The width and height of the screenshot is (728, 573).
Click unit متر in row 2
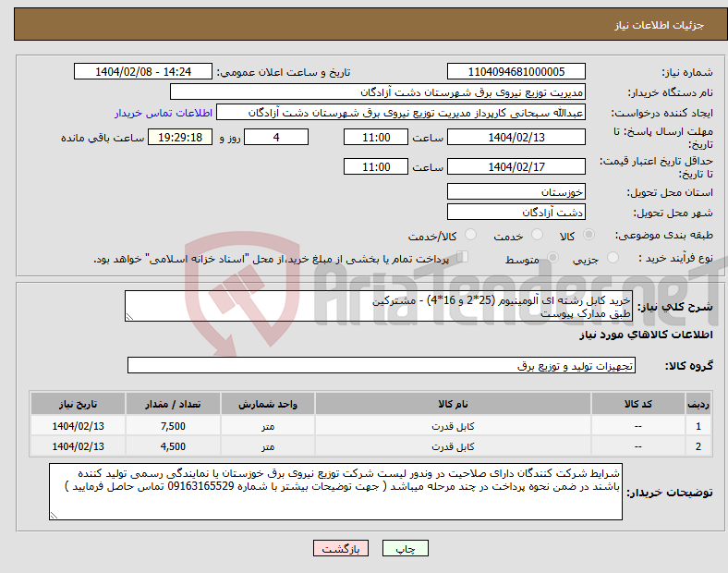(x=268, y=446)
